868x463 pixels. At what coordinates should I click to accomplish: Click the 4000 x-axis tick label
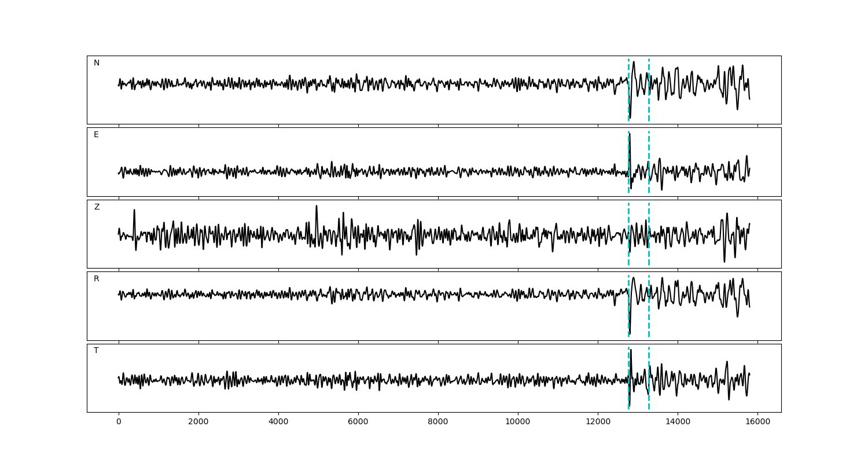(278, 422)
